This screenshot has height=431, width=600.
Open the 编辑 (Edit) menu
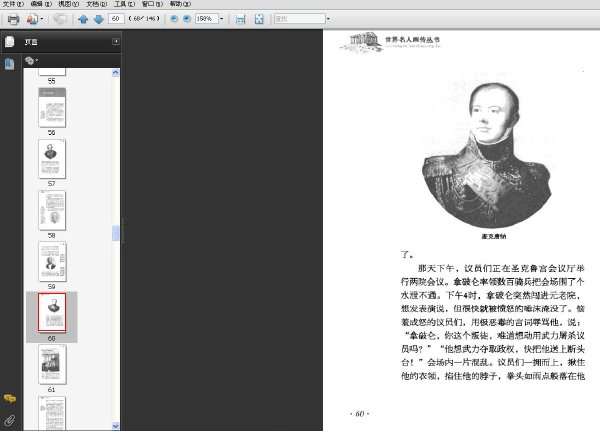click(x=41, y=4)
